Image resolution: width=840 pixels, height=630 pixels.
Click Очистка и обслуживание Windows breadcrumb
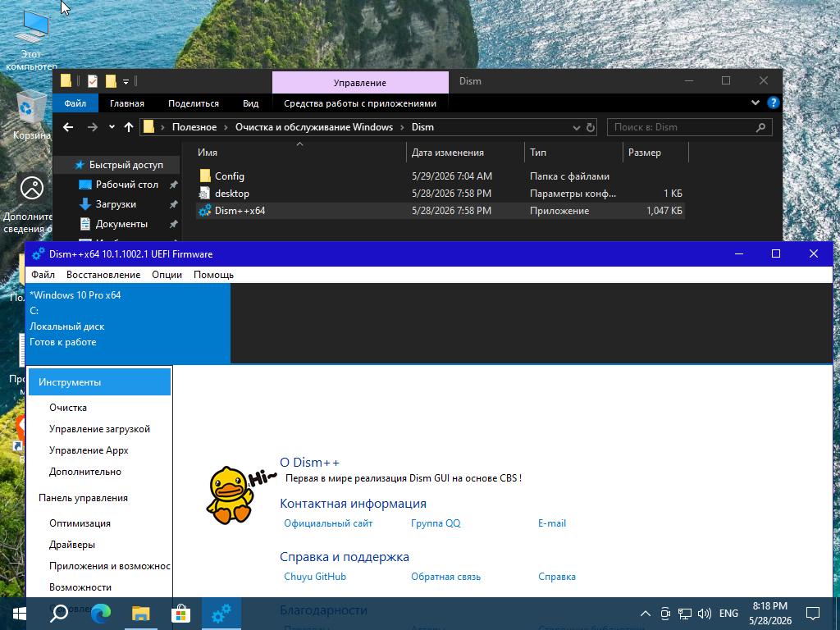click(x=314, y=127)
